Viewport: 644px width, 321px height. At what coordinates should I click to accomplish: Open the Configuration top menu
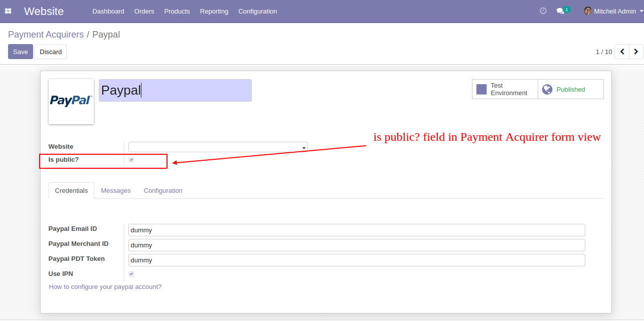click(258, 11)
